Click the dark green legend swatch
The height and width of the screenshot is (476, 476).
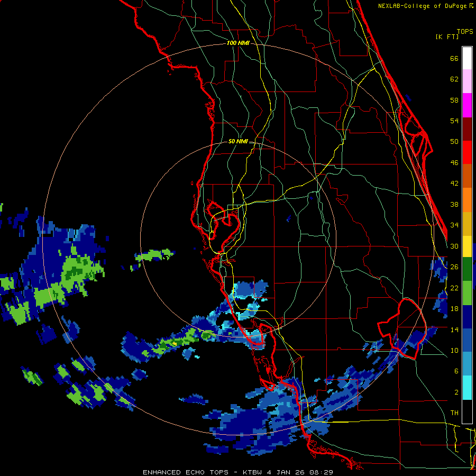[467, 269]
